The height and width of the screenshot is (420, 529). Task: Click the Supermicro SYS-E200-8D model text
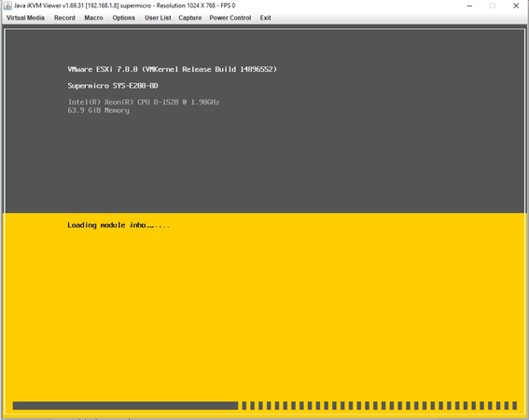113,86
